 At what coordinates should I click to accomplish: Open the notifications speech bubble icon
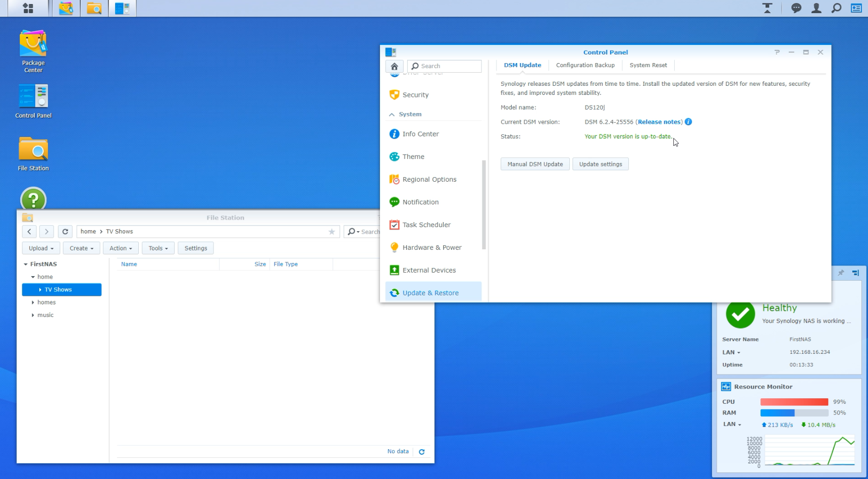[796, 8]
